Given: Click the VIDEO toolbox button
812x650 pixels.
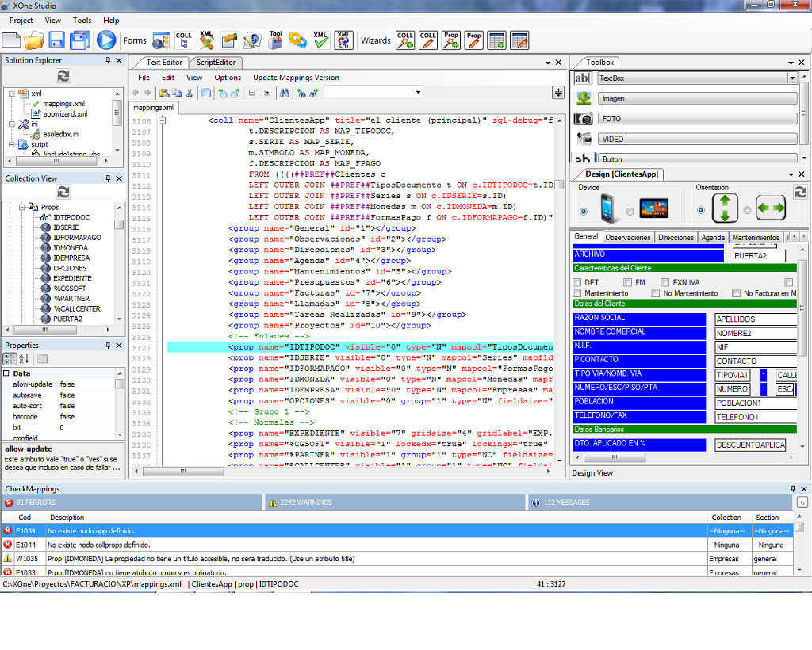Looking at the screenshot, I should coord(698,139).
